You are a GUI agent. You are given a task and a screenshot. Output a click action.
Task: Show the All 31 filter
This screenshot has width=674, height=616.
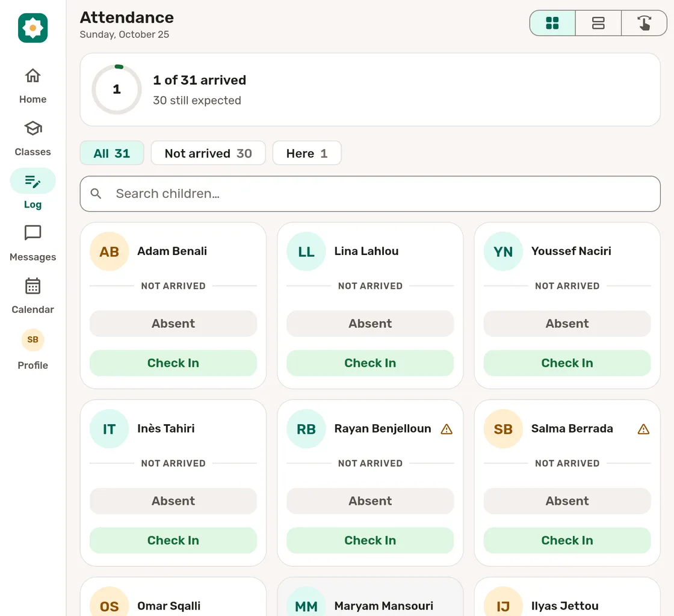point(112,153)
